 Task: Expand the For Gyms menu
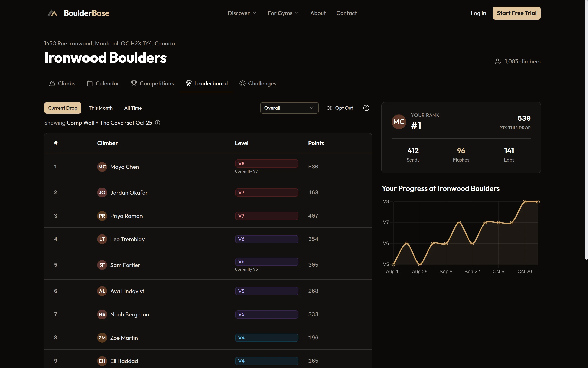283,13
